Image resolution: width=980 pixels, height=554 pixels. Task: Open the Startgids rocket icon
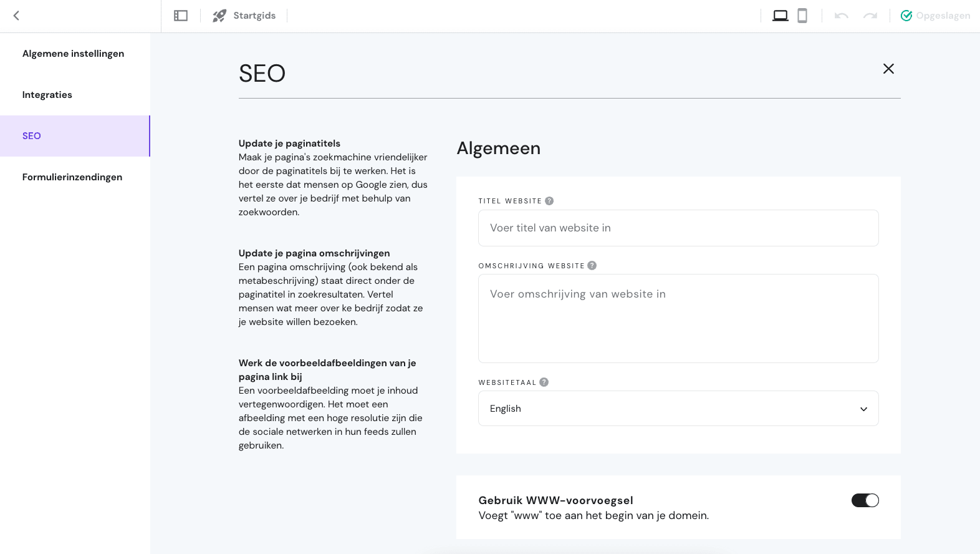(x=219, y=16)
